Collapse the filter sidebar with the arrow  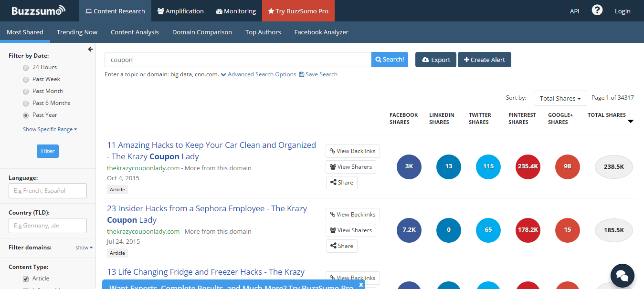point(90,49)
